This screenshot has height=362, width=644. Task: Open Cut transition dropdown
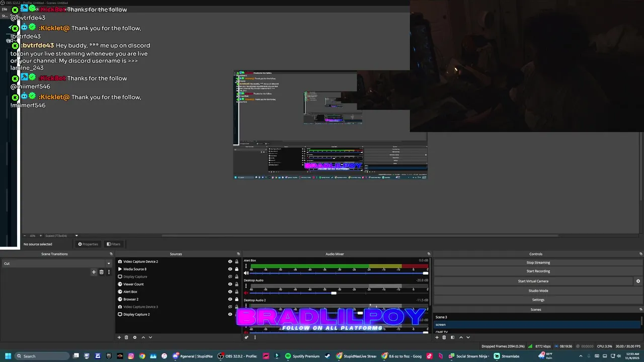click(x=57, y=263)
